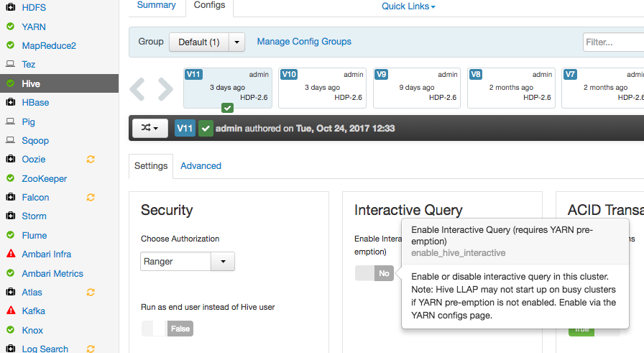Image resolution: width=644 pixels, height=353 pixels.
Task: Click the Ambari Infra red alert icon
Action: pyautogui.click(x=10, y=255)
